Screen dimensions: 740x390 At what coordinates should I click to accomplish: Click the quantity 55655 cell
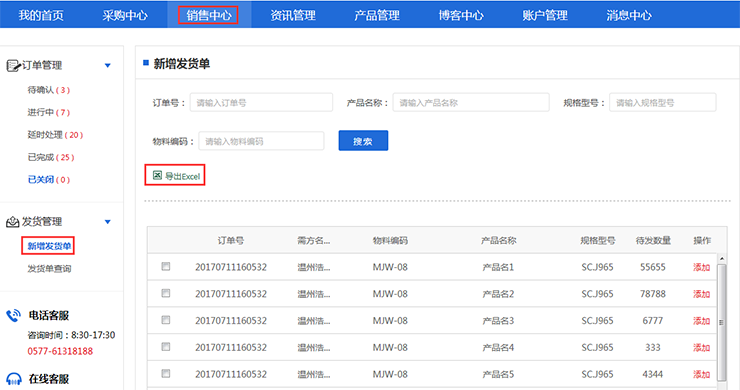653,267
